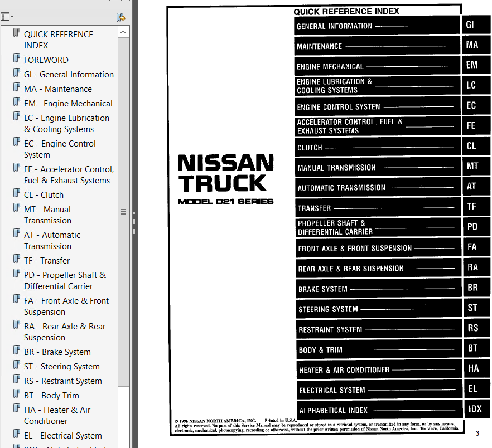Open BODY & TRIM entry on the page

pyautogui.click(x=379, y=349)
